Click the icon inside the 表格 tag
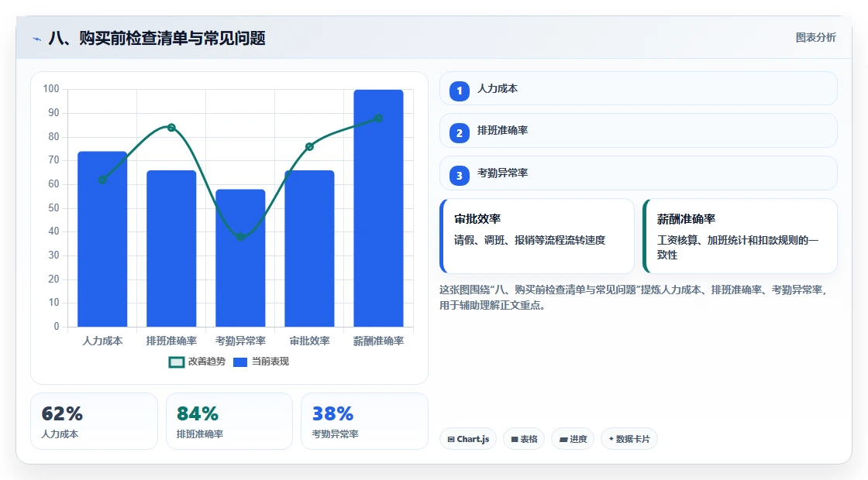Viewport: 868px width, 480px height. [x=515, y=440]
